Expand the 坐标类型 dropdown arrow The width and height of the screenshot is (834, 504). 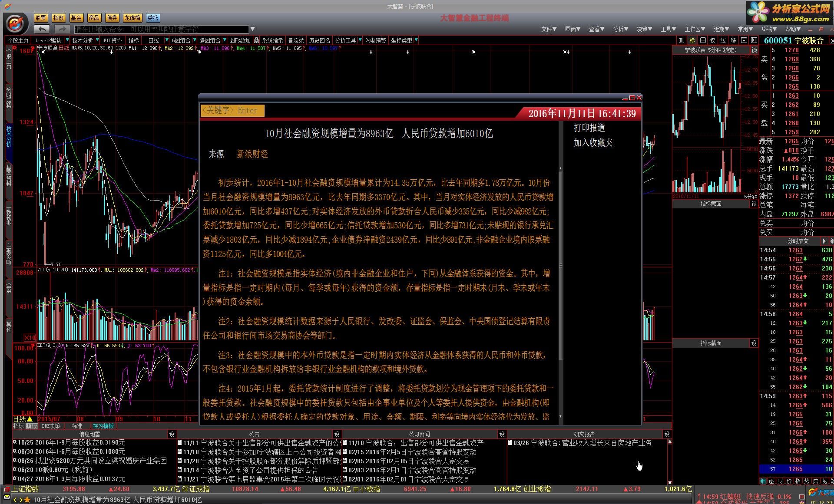point(416,40)
